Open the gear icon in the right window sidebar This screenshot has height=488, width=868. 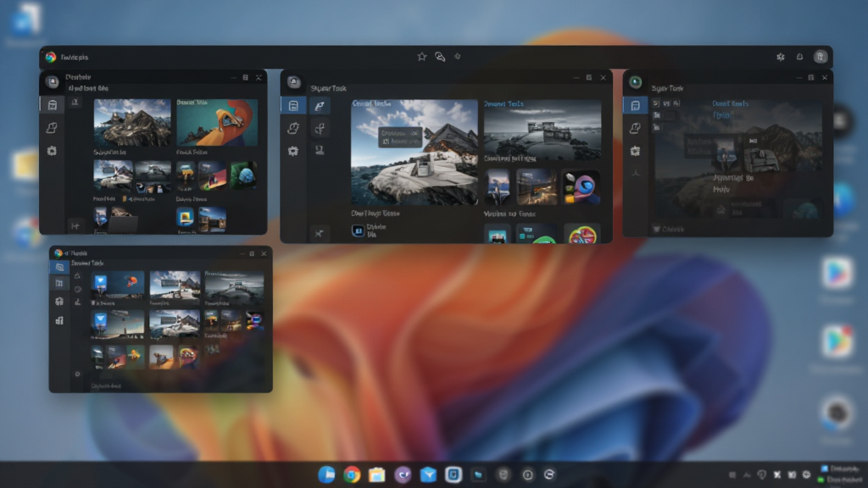pyautogui.click(x=635, y=151)
